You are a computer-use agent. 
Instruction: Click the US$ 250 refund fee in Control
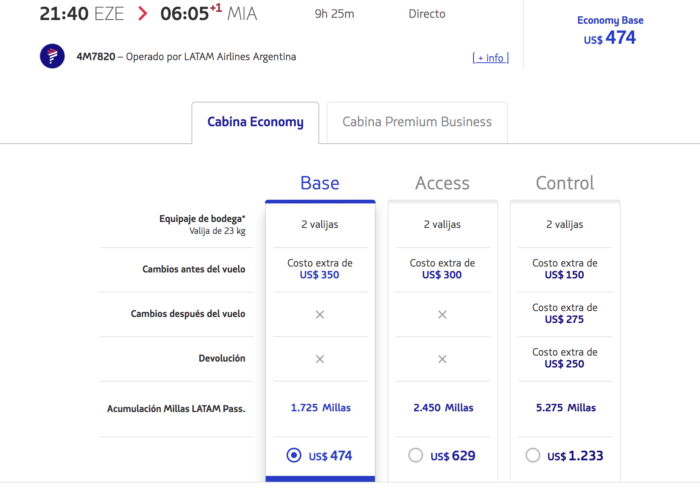pos(564,364)
